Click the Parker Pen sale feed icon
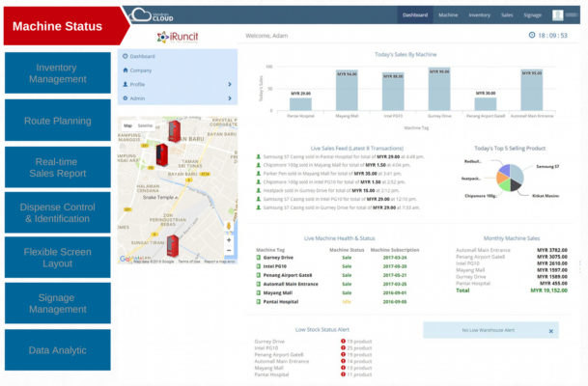This screenshot has width=588, height=386. [x=259, y=174]
